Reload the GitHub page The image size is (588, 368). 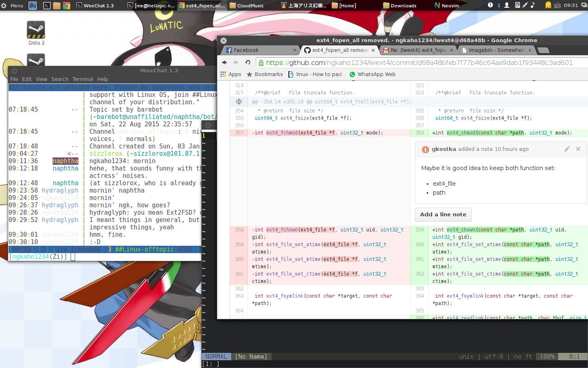pyautogui.click(x=247, y=63)
